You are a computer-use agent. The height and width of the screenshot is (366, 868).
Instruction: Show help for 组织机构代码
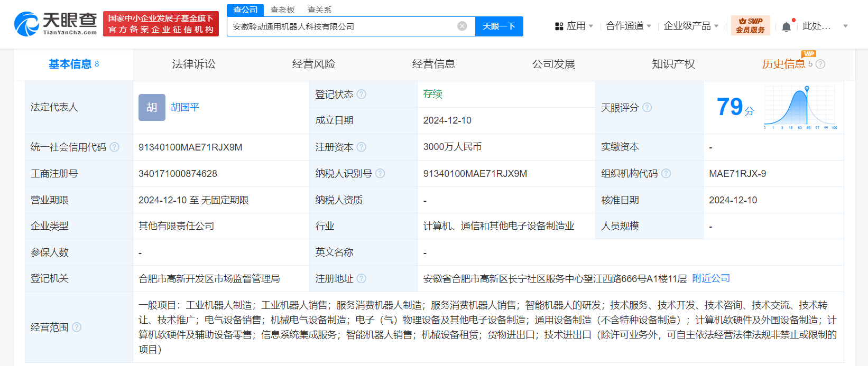coord(666,174)
